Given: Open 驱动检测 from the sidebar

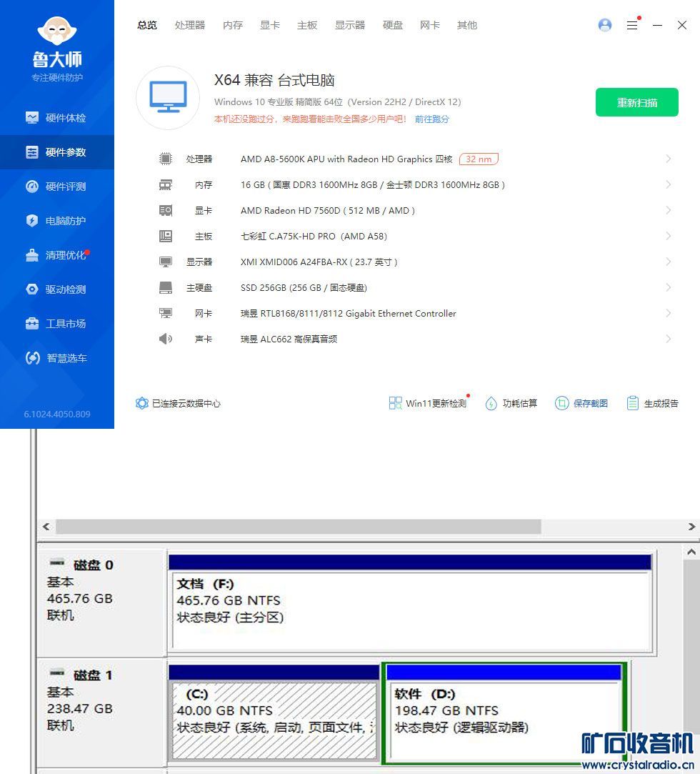Looking at the screenshot, I should (56, 289).
